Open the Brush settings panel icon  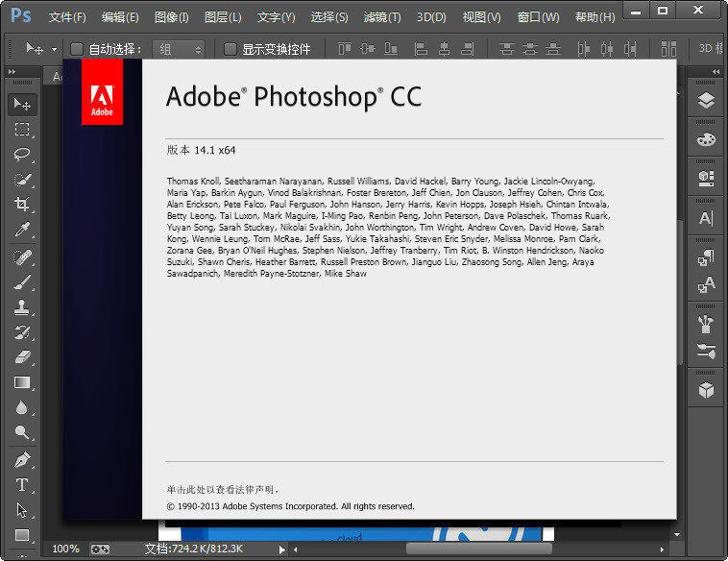click(x=706, y=351)
